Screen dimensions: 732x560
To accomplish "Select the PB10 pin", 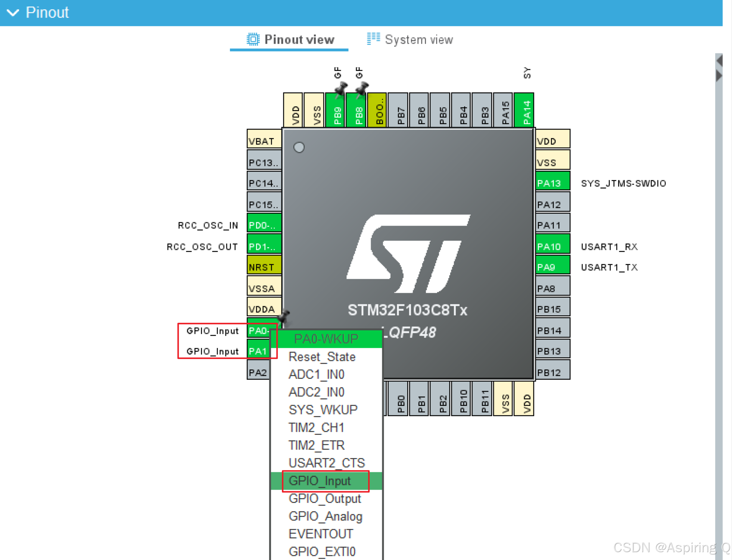I will (x=461, y=398).
